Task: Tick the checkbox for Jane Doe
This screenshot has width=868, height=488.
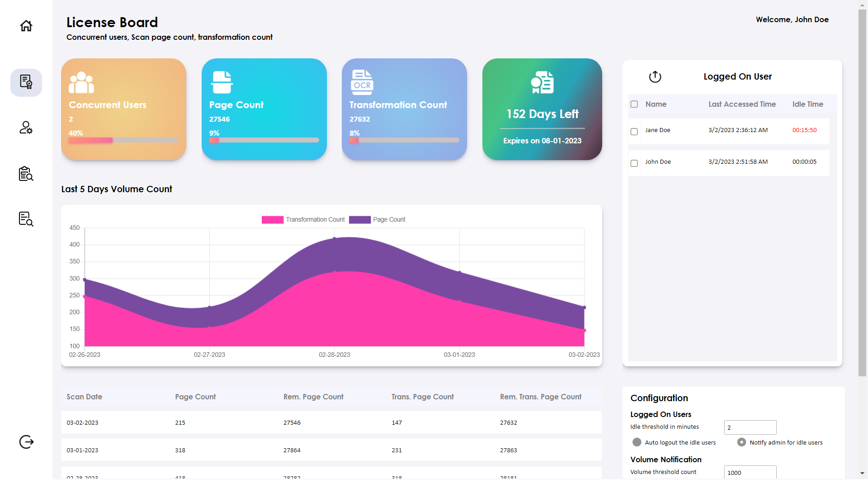Action: (x=634, y=132)
